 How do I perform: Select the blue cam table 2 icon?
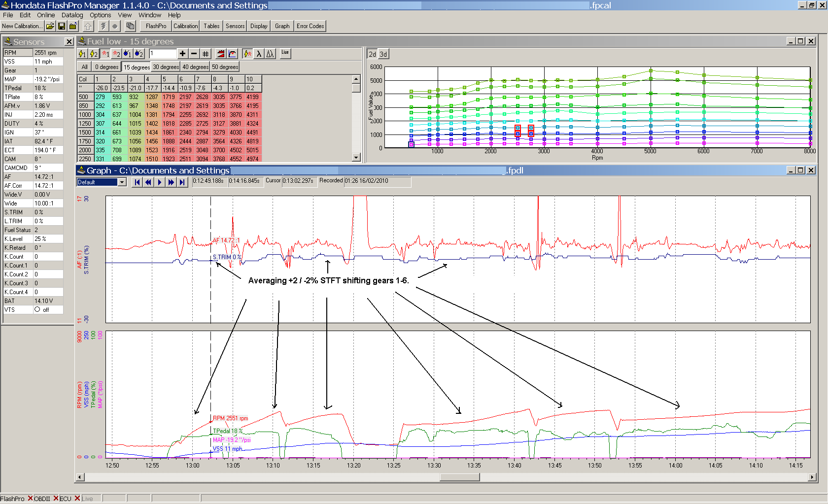[139, 54]
